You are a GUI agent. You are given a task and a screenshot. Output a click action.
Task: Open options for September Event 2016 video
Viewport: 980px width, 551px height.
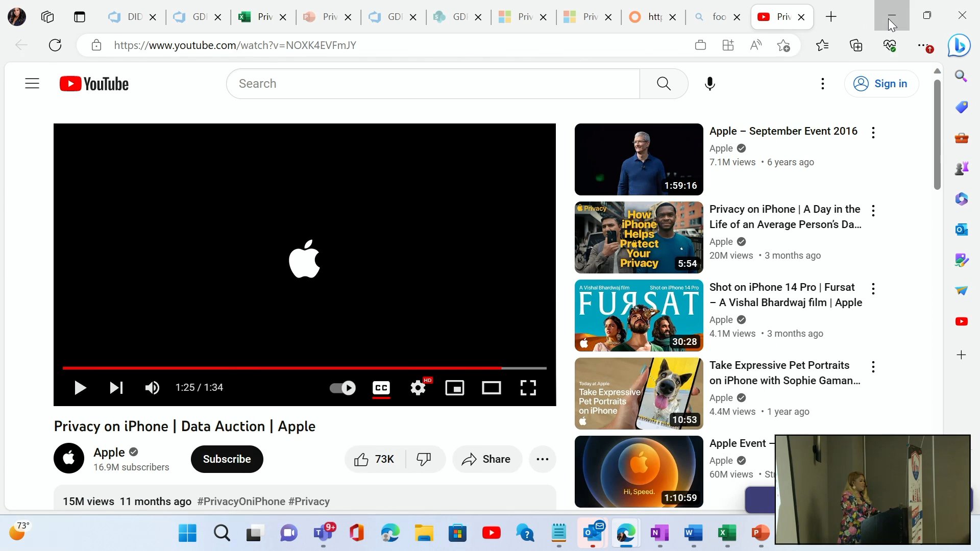tap(873, 133)
